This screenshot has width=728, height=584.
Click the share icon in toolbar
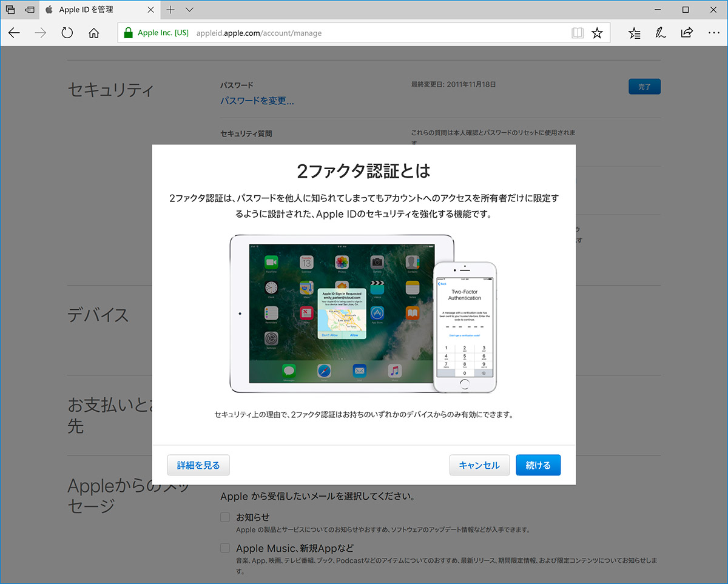[x=687, y=33]
